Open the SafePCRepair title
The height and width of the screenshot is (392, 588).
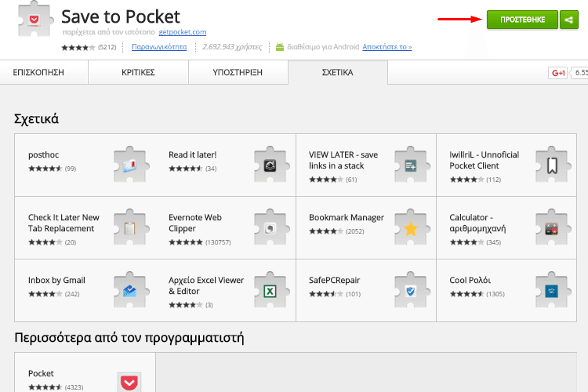[334, 280]
